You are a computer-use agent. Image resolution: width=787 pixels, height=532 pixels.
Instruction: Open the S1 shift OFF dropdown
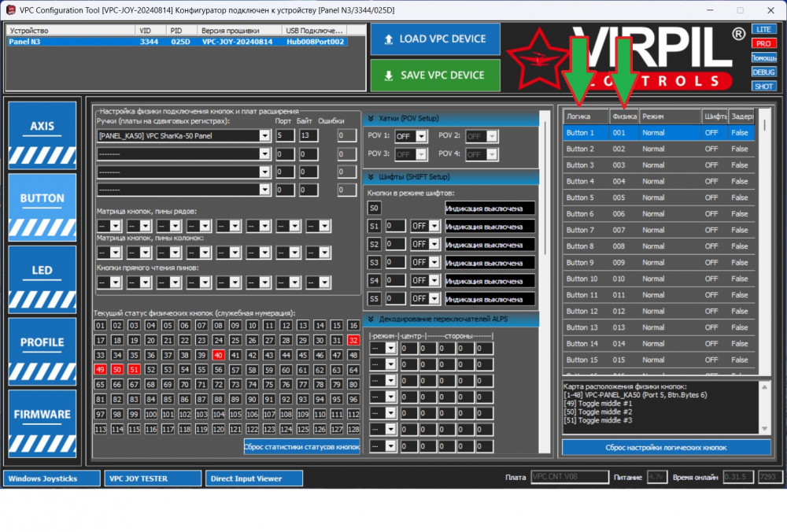pyautogui.click(x=434, y=227)
